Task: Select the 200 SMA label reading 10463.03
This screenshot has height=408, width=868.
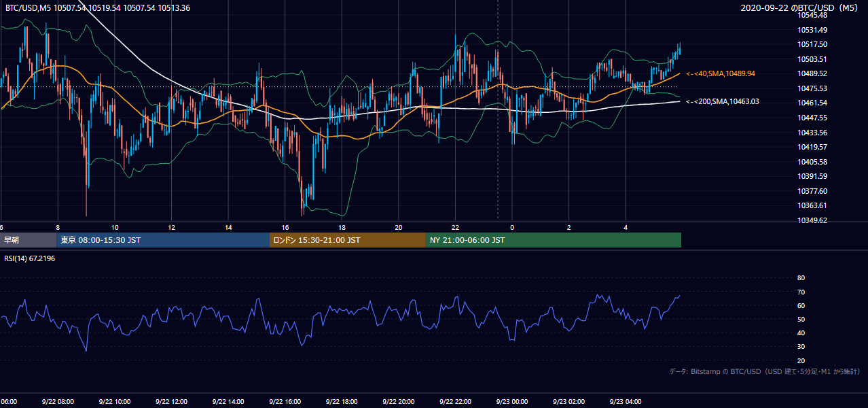Action: 722,101
